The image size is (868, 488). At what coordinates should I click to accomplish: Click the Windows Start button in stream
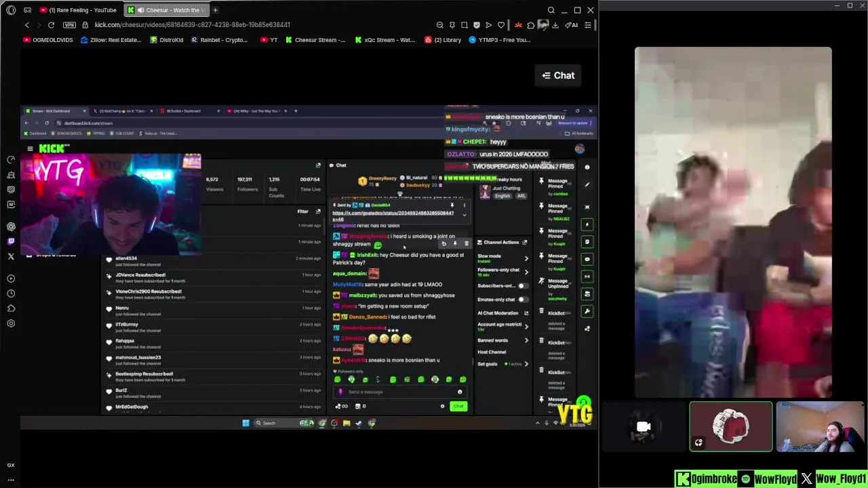click(x=245, y=423)
